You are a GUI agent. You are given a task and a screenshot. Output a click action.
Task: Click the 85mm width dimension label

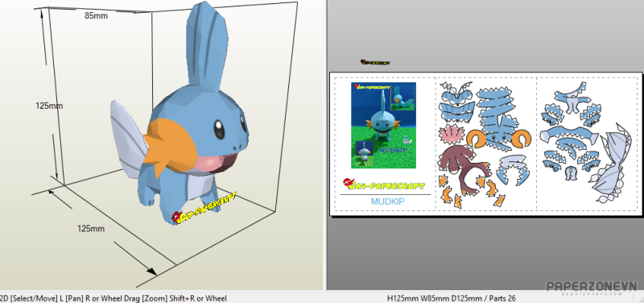click(96, 16)
